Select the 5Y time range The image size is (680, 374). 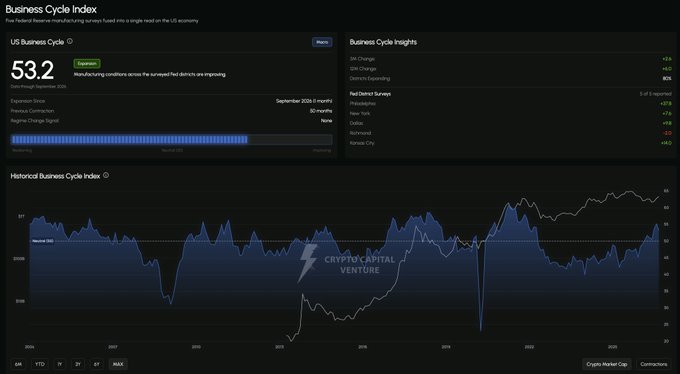(x=96, y=364)
